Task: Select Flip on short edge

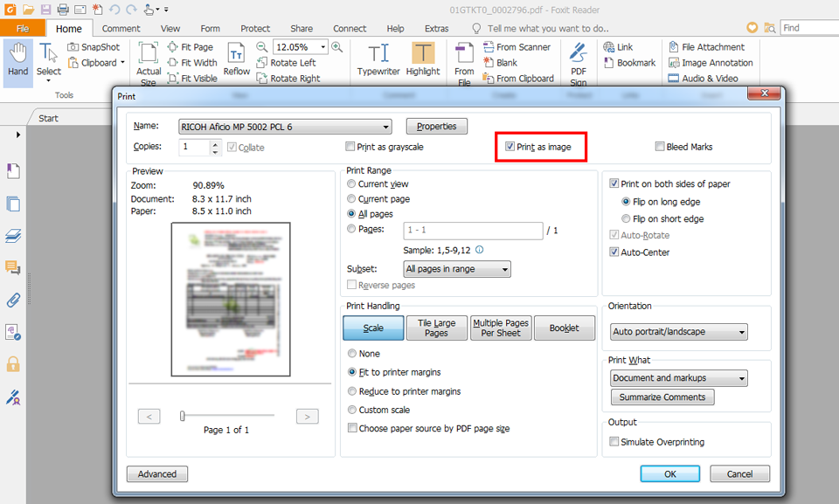Action: click(626, 219)
